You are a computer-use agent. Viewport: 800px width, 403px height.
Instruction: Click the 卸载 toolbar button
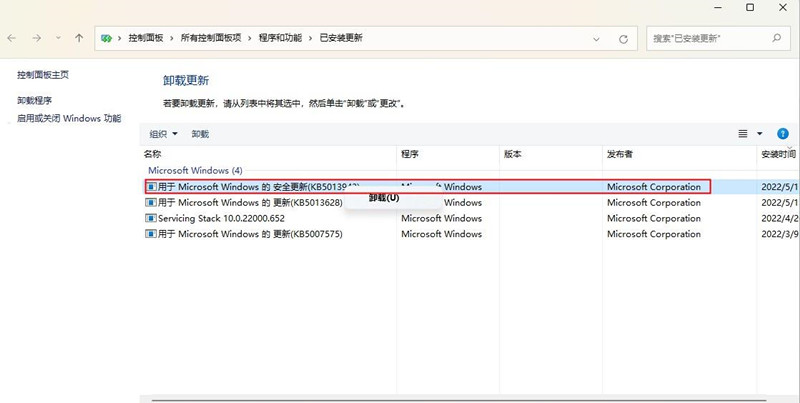(x=200, y=134)
